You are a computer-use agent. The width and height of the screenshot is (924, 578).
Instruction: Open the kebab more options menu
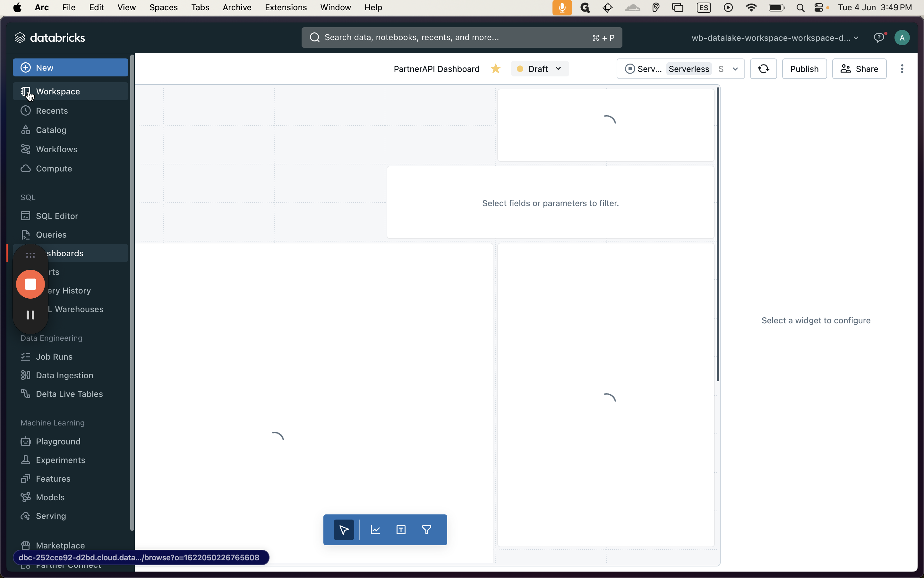tap(902, 69)
